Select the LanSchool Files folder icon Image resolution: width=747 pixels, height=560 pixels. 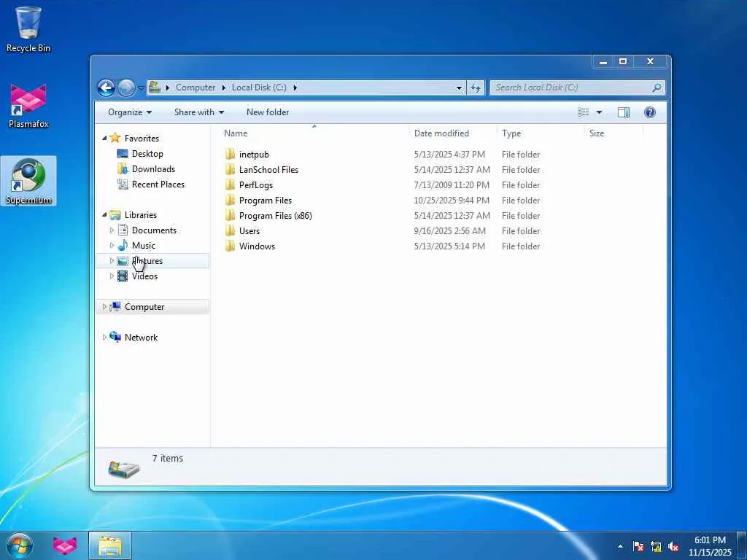tap(230, 169)
